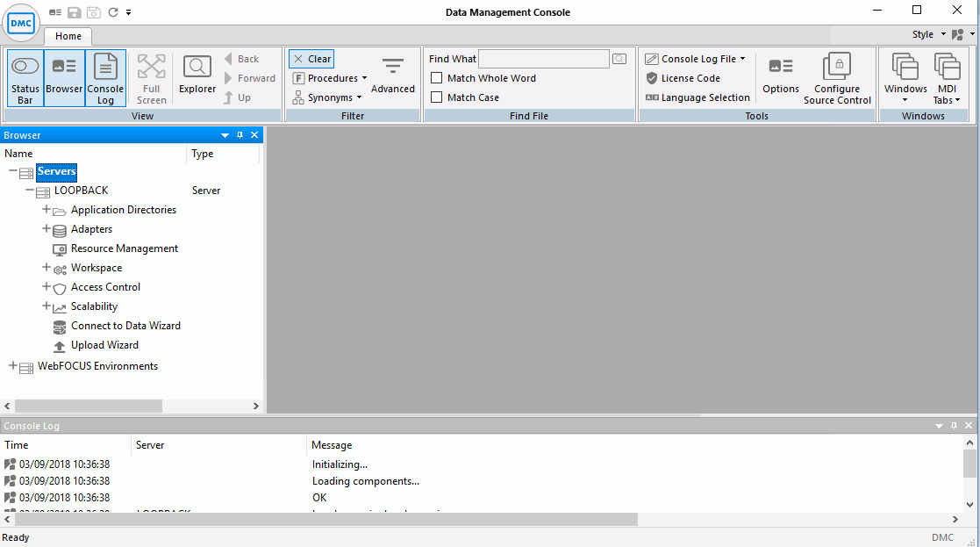
Task: Click the Message column header
Action: (x=634, y=445)
